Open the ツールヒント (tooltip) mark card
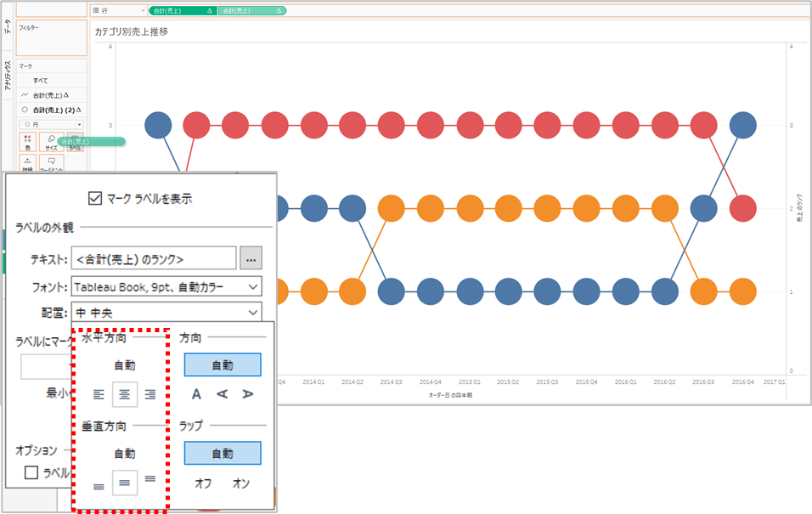This screenshot has width=812, height=514. pyautogui.click(x=51, y=163)
